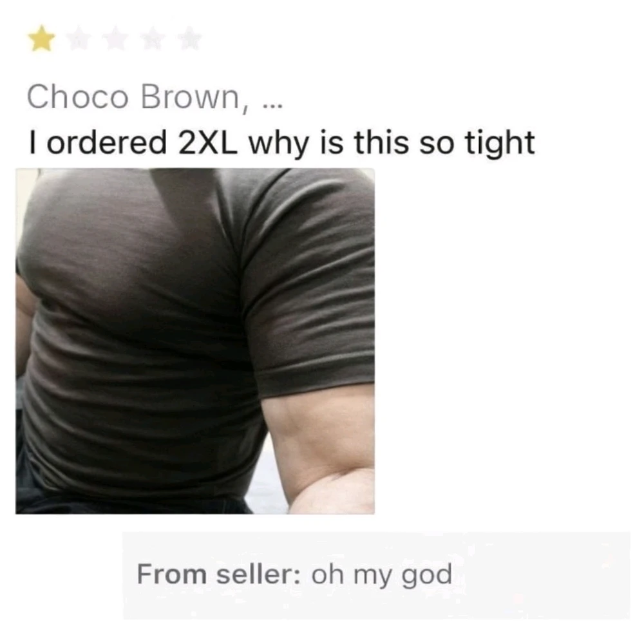The width and height of the screenshot is (644, 644).
Task: Click the filled gold first star
Action: click(x=41, y=38)
